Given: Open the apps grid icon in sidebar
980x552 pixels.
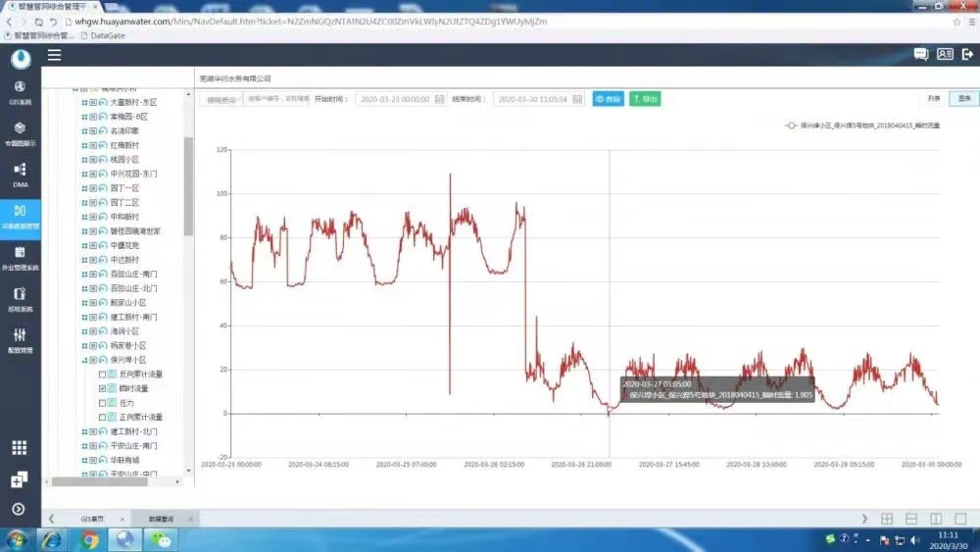Looking at the screenshot, I should 19,447.
